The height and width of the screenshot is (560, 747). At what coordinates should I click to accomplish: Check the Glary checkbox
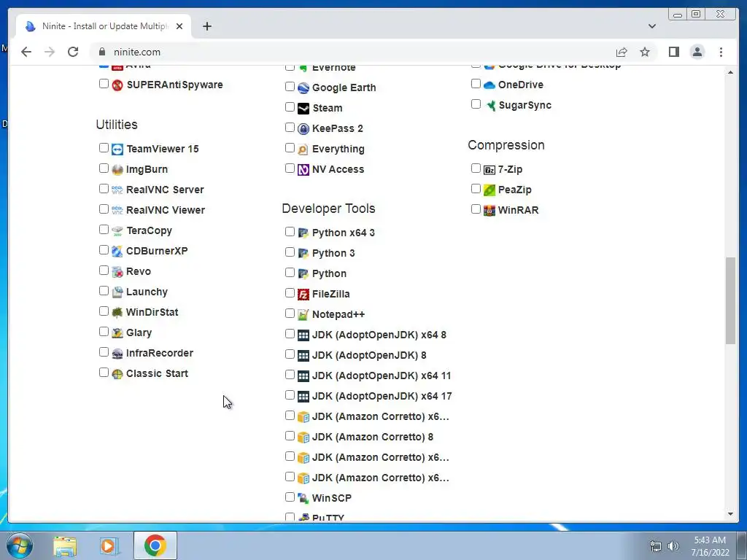pos(104,332)
